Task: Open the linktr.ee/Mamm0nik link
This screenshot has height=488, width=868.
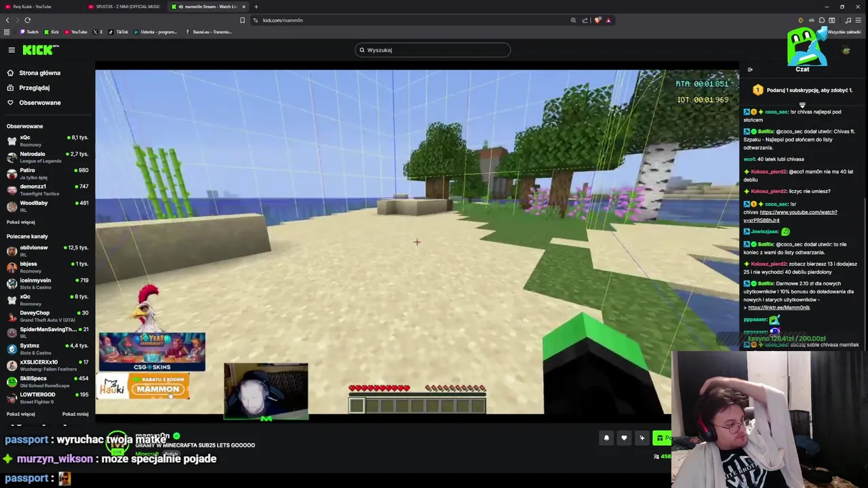Action: [778, 308]
